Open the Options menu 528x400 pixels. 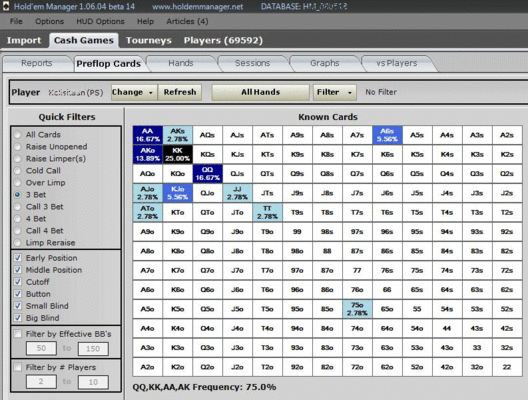[50, 22]
